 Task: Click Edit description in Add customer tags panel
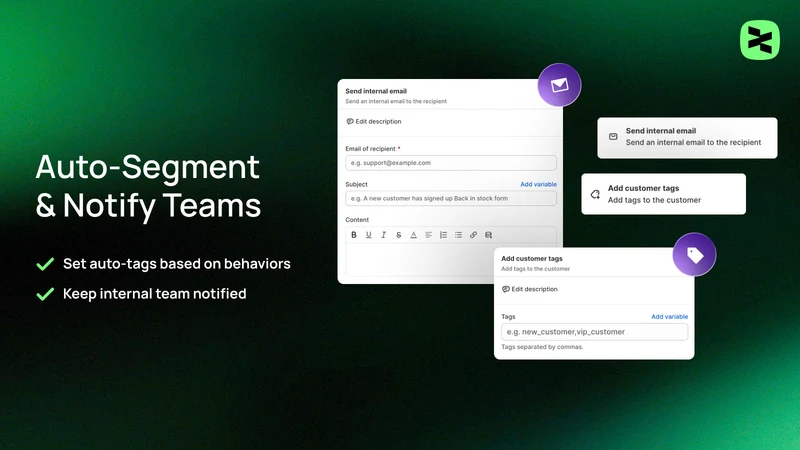[530, 289]
